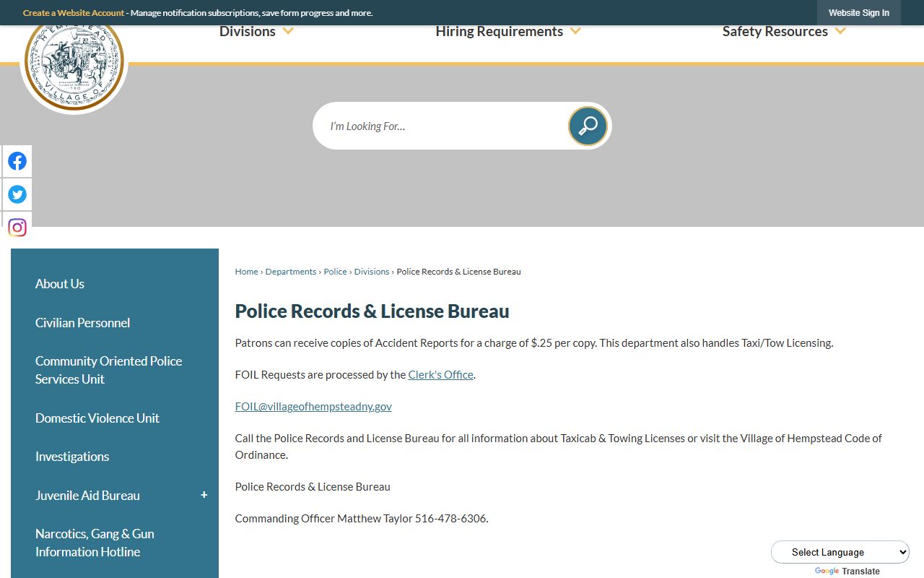Screen dimensions: 924x578
Task: Open Community Oriented Police Services Unit
Action: [x=108, y=370]
